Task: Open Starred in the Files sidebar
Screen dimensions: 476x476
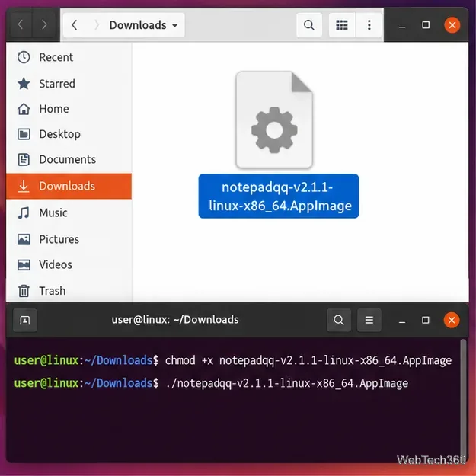Action: (69, 84)
